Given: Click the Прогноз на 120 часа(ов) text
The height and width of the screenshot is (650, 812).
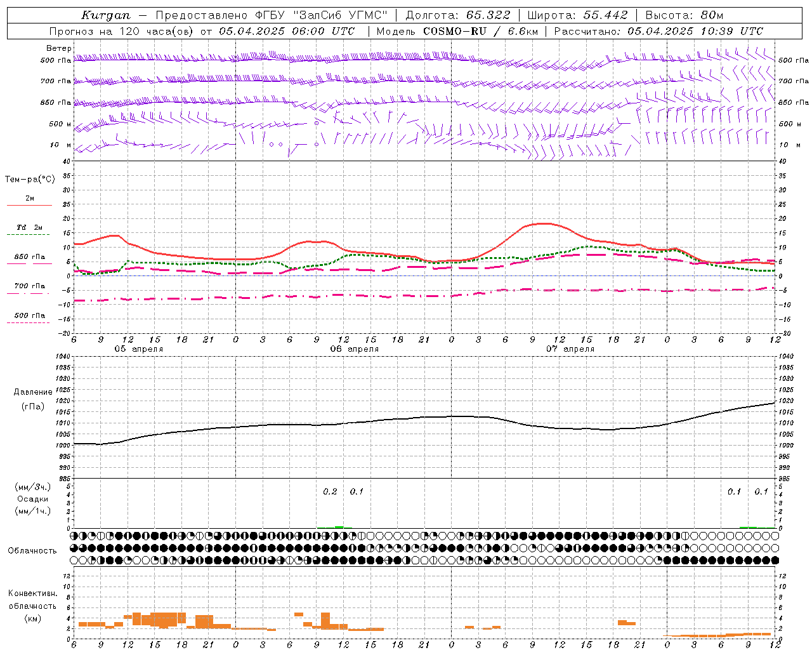Looking at the screenshot, I should point(123,31).
